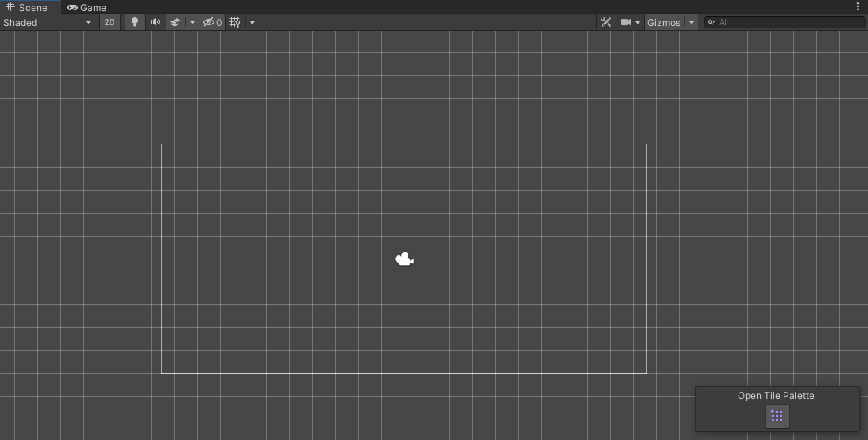This screenshot has height=440, width=868.
Task: Click search magnifier icon in scene search
Action: point(711,22)
